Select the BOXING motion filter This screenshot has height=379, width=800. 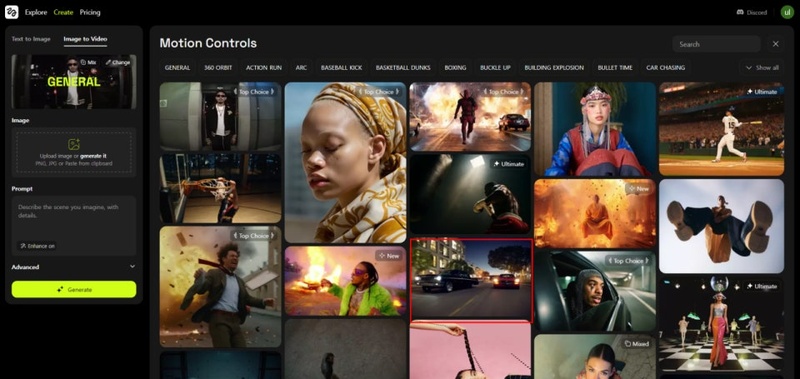455,67
